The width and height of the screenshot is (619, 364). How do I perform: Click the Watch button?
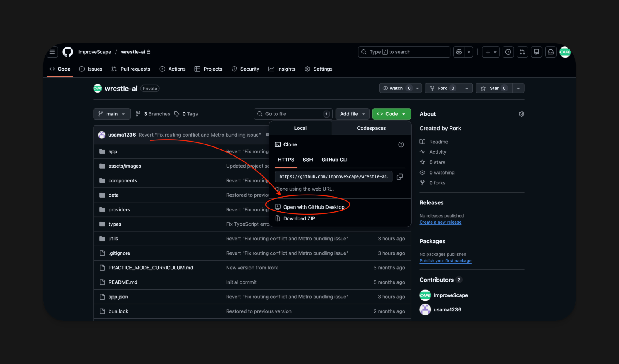click(x=396, y=88)
